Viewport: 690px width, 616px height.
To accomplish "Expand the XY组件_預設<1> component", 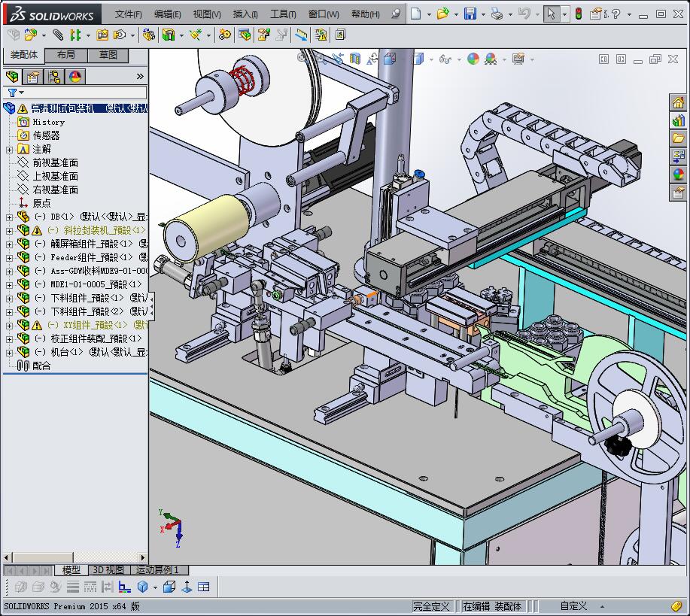I will [9, 325].
